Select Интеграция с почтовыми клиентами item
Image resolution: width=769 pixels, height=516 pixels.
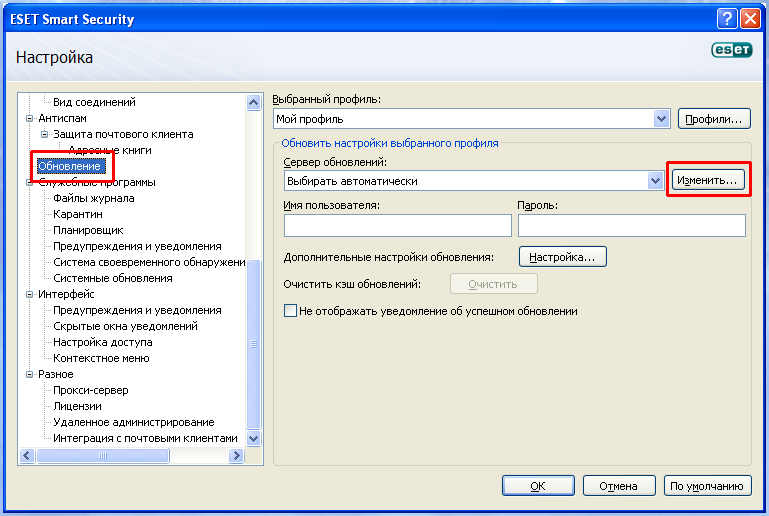click(145, 438)
